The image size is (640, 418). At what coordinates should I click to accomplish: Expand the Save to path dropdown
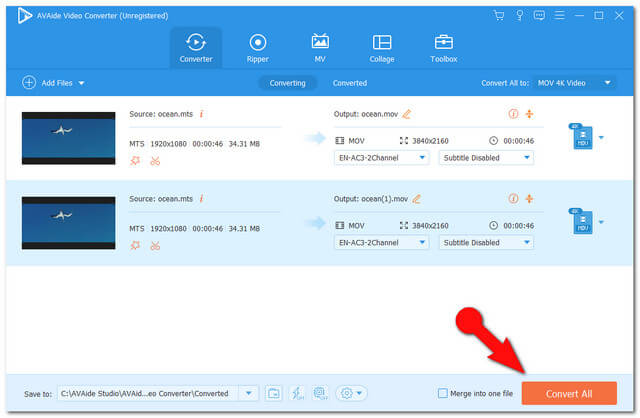pyautogui.click(x=249, y=394)
